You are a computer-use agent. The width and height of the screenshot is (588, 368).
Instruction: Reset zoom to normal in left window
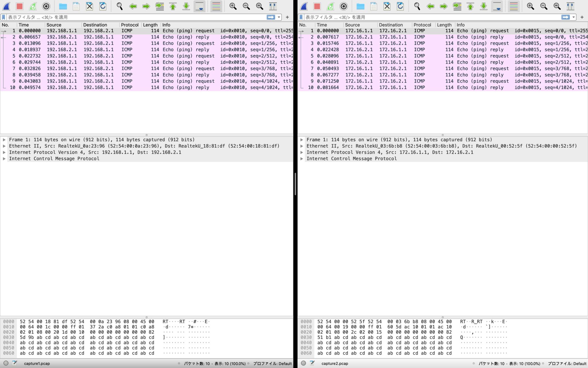(260, 6)
